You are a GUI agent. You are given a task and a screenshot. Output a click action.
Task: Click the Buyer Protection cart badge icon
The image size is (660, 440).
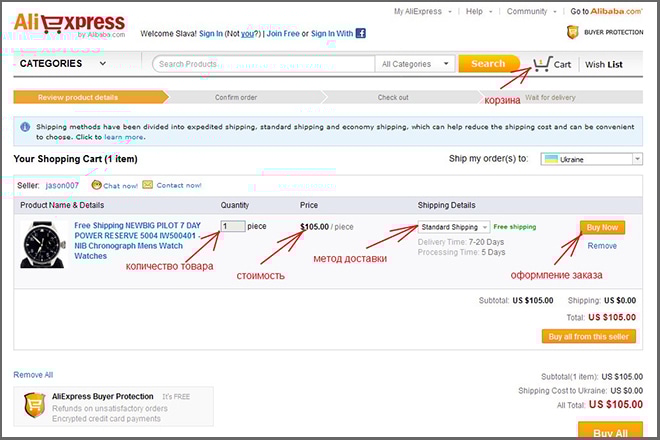[37, 404]
